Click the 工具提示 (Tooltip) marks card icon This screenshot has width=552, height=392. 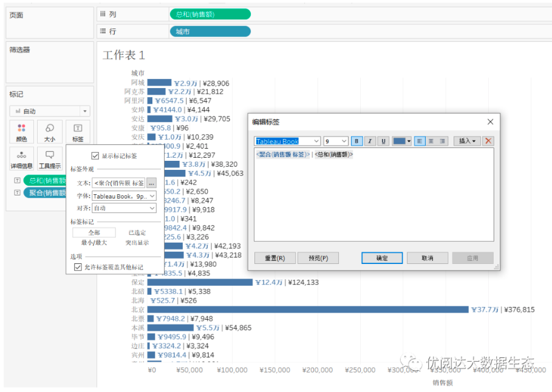point(50,158)
